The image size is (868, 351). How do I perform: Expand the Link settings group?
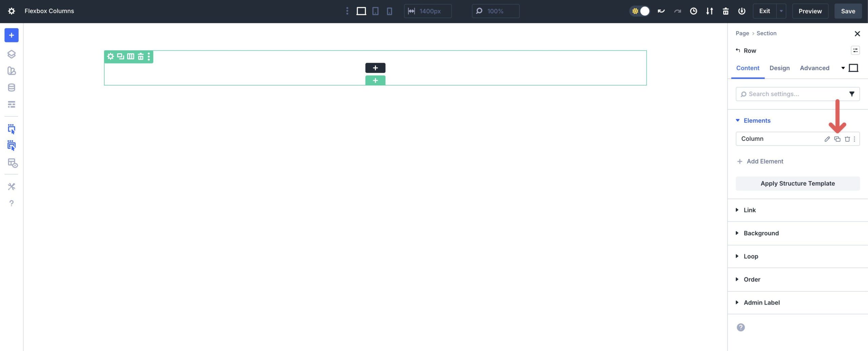(749, 210)
